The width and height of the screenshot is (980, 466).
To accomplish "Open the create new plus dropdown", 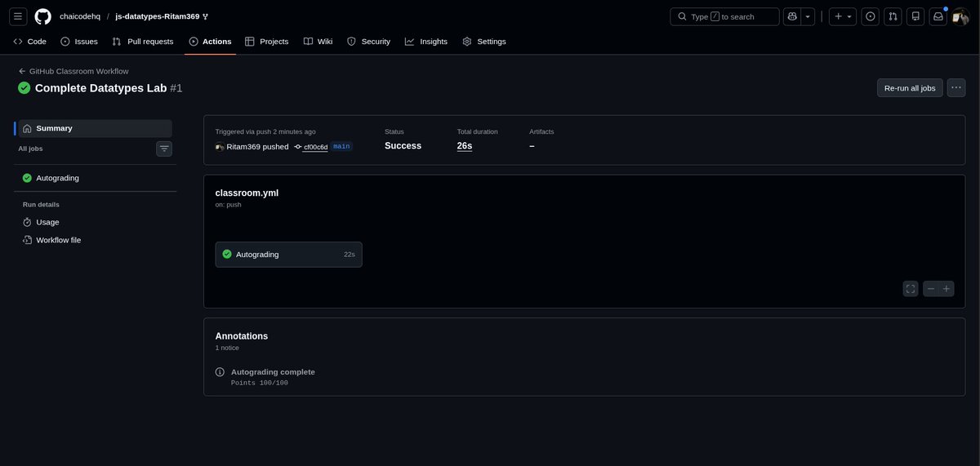I will (x=843, y=16).
